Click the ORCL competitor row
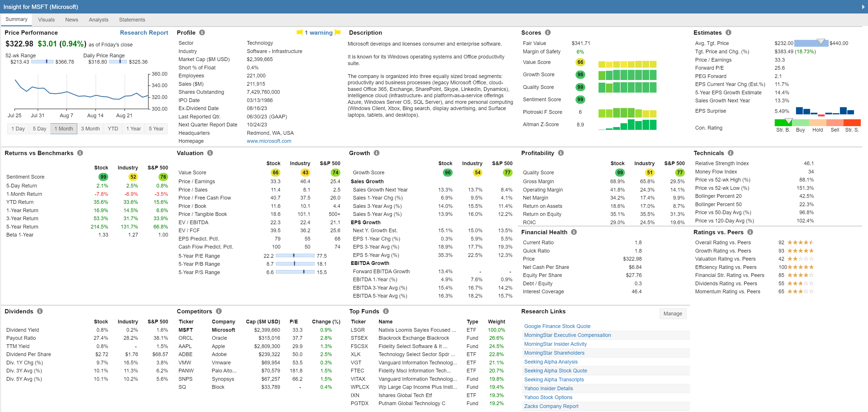 click(185, 338)
